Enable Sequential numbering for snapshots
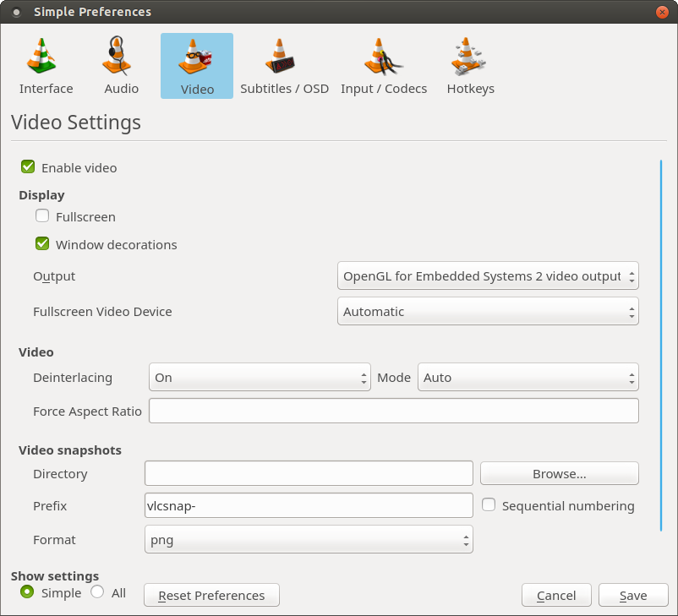The width and height of the screenshot is (678, 616). tap(489, 505)
